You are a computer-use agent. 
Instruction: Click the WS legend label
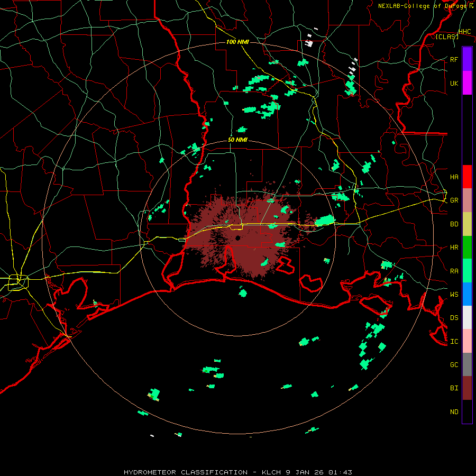pos(454,294)
